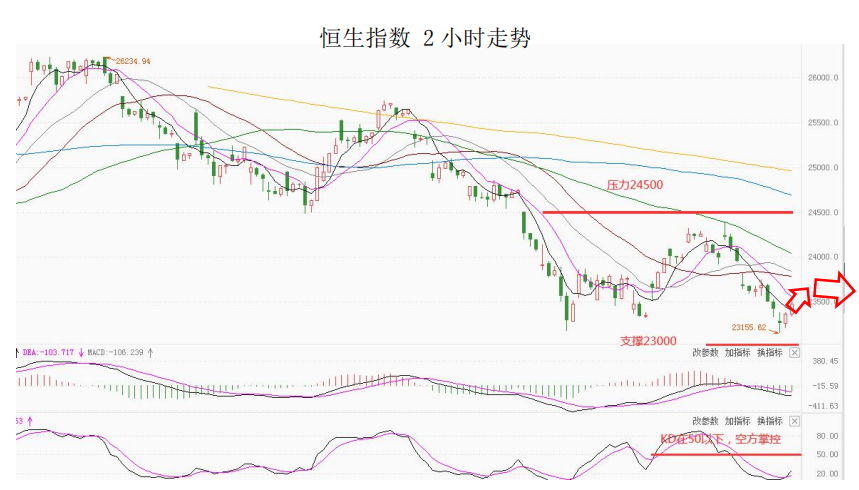The height and width of the screenshot is (490, 859).
Task: Click the red upward-diagonal hollow arrow
Action: click(x=798, y=299)
